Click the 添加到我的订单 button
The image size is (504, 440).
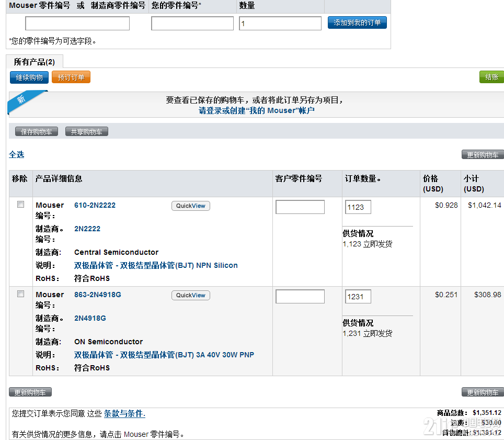click(357, 22)
